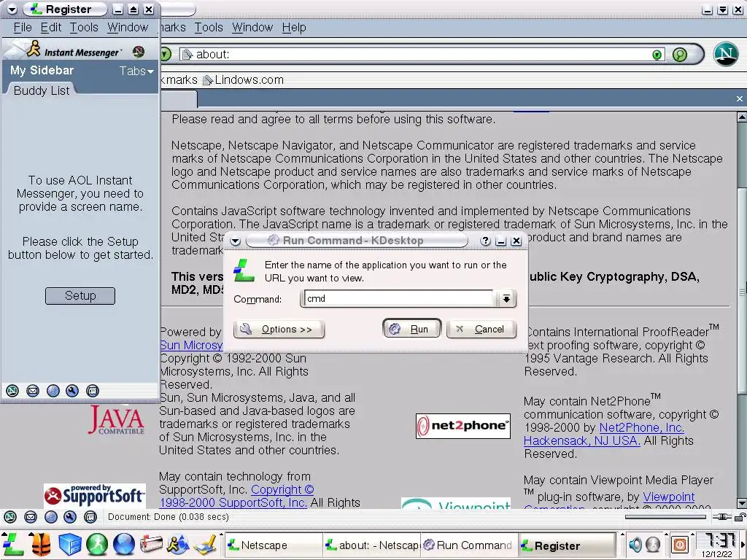Click Address Book icon in Register component bar
This screenshot has width=747, height=560.
pos(93,391)
